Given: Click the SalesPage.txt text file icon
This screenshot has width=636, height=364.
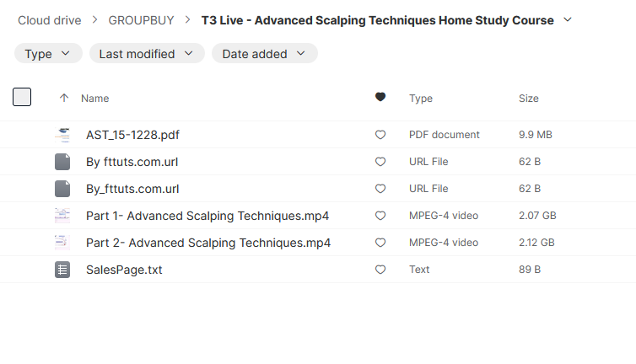Looking at the screenshot, I should 62,270.
